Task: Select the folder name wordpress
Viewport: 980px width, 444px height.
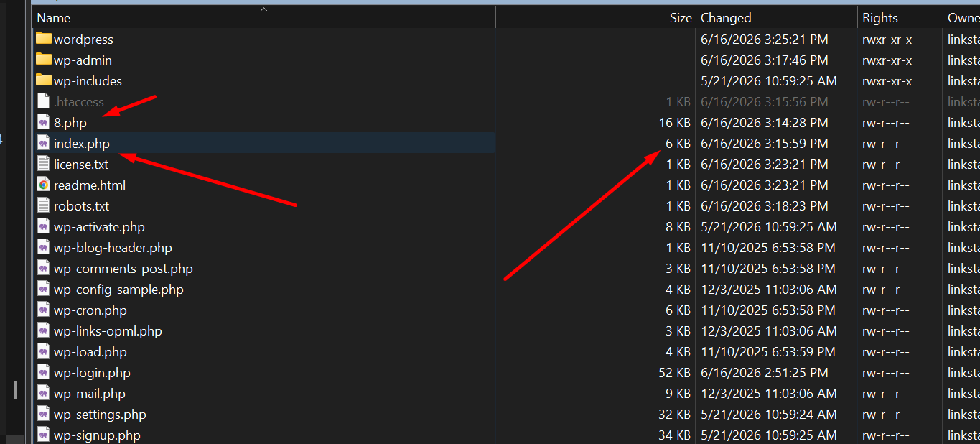Action: pos(83,40)
